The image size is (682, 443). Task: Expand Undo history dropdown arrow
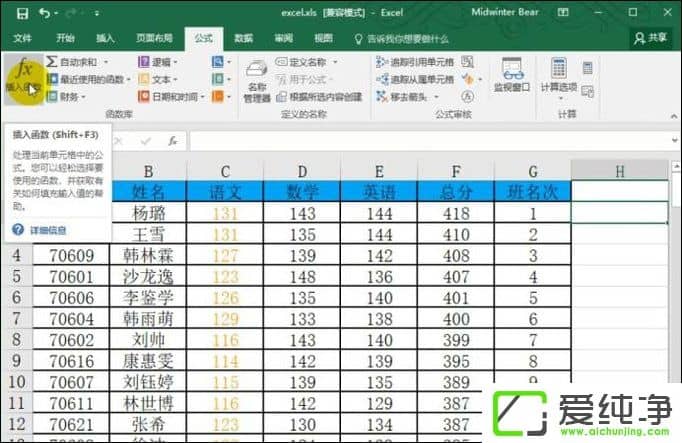(x=56, y=13)
